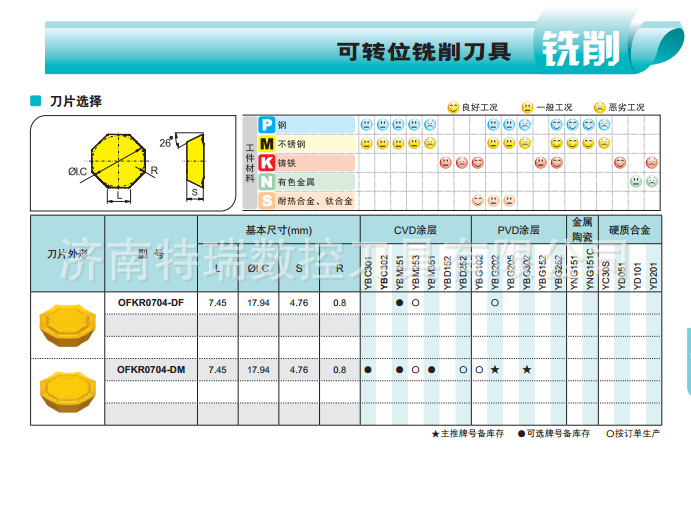
Task: Click the 基本尺寸(mm) header
Action: coord(279,230)
